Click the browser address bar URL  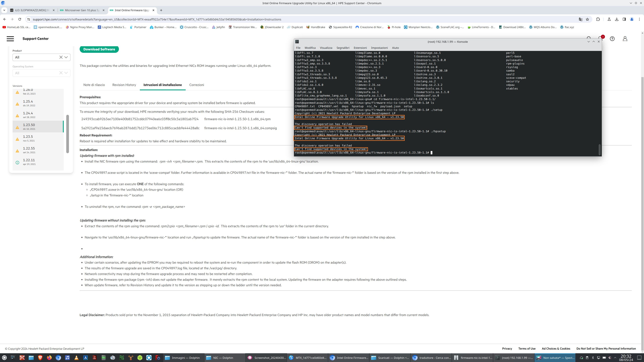tap(157, 19)
